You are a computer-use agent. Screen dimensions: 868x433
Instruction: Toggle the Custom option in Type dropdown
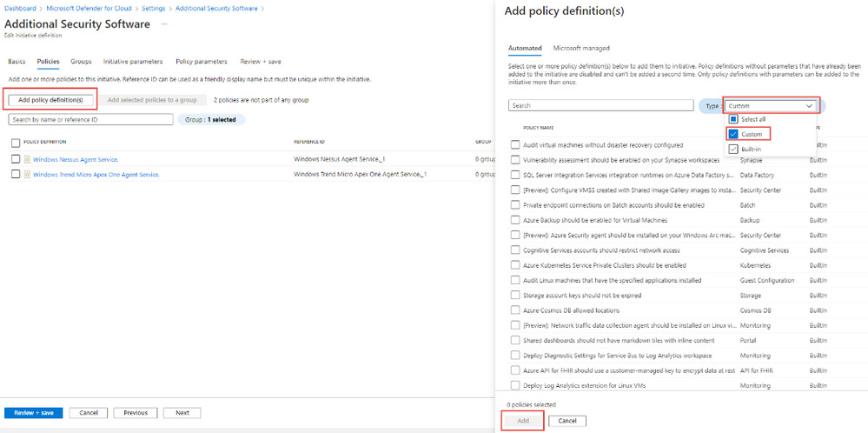733,134
